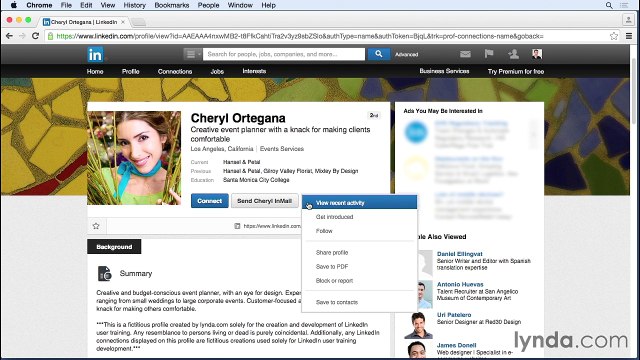Click the Background section tab
The image size is (640, 360).
[x=114, y=247]
